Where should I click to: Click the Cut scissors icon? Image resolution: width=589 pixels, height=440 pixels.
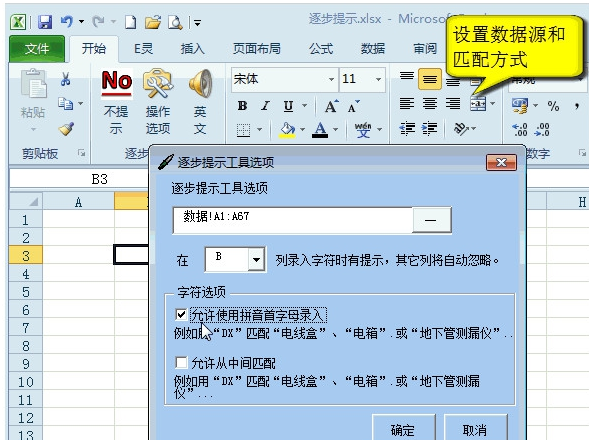point(65,79)
